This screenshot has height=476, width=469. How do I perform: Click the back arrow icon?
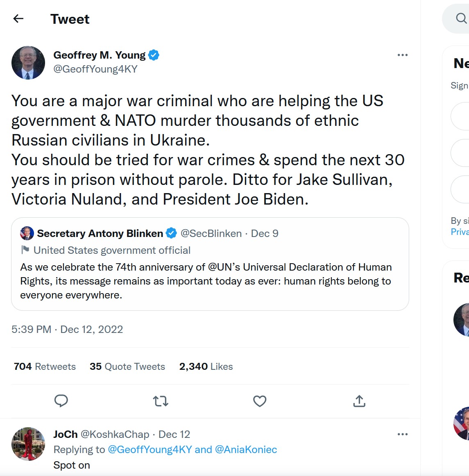[18, 18]
